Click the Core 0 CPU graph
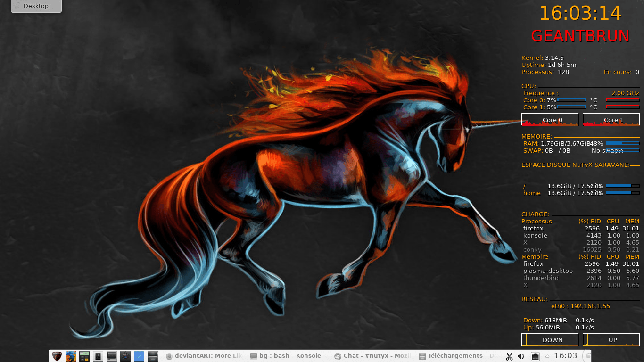The image size is (644, 362). 550,120
